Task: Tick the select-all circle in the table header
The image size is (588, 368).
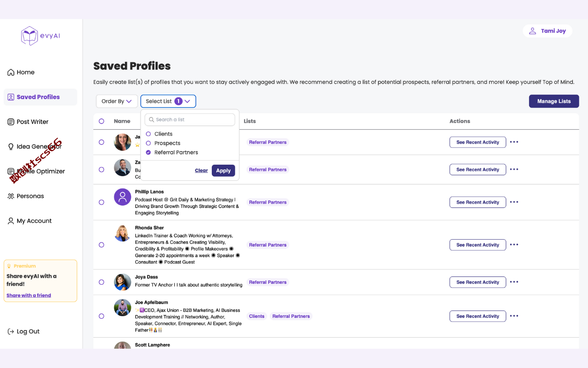Action: 102,121
